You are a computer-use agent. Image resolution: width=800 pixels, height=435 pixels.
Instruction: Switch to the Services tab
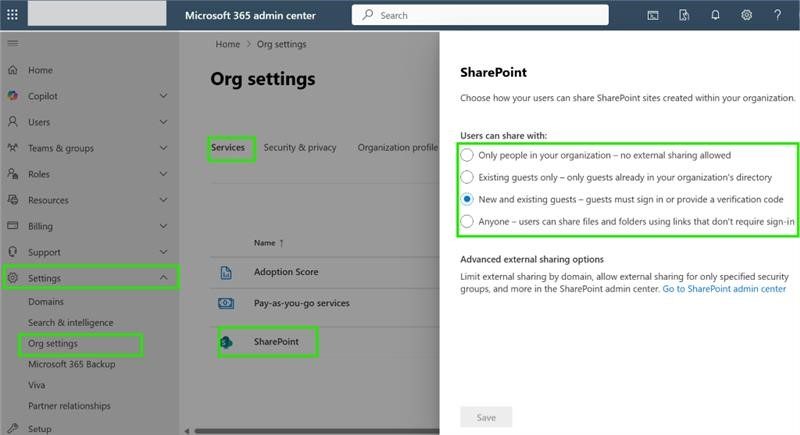[x=228, y=147]
